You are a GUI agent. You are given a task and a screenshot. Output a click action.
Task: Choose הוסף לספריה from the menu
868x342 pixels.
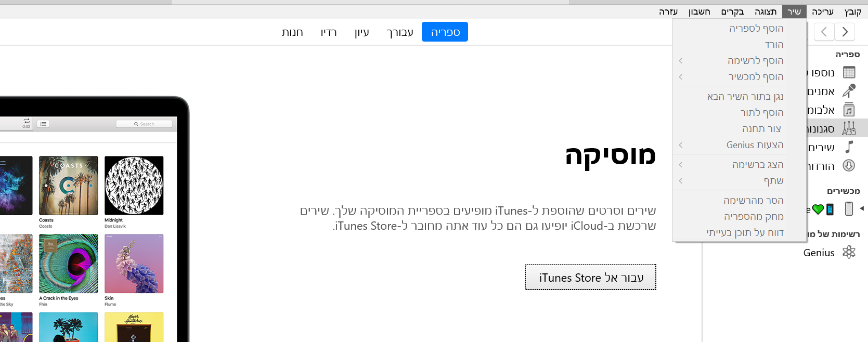[x=740, y=29]
